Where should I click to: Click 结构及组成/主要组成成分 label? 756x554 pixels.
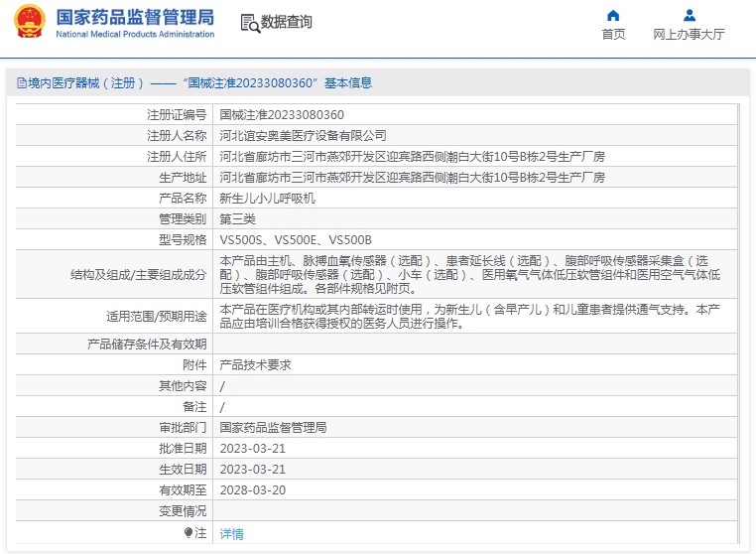click(x=138, y=275)
